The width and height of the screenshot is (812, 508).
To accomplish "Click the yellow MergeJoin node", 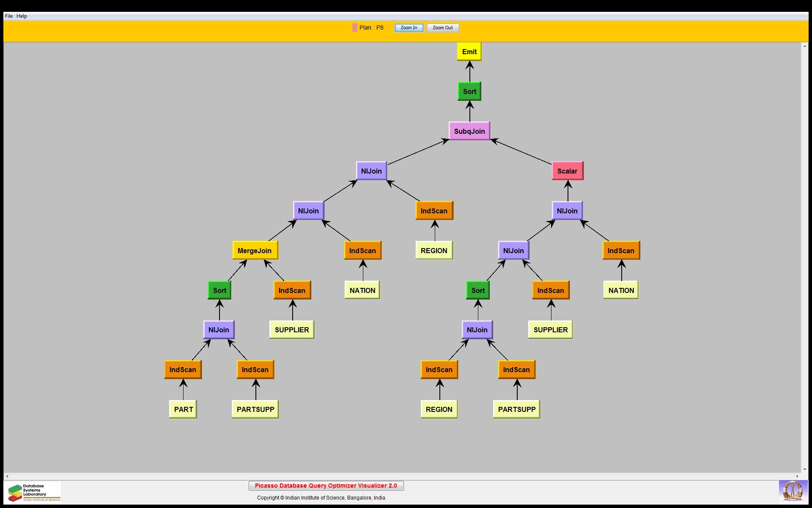I will pos(255,251).
